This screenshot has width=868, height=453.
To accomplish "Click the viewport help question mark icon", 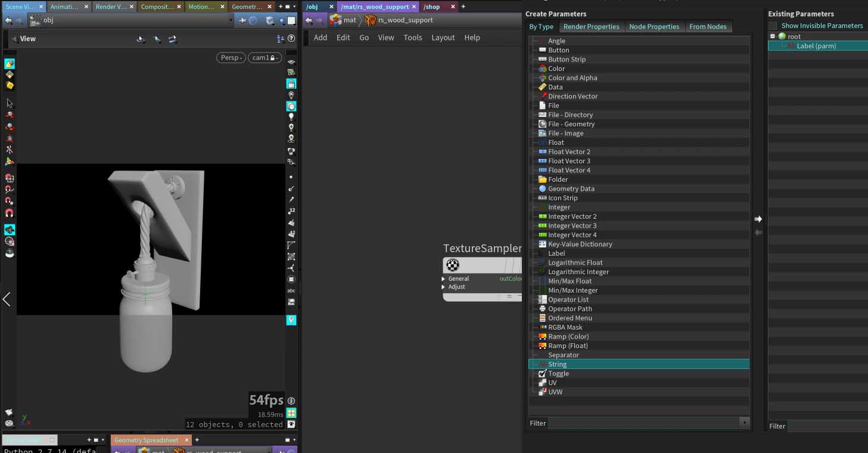I will tap(291, 38).
